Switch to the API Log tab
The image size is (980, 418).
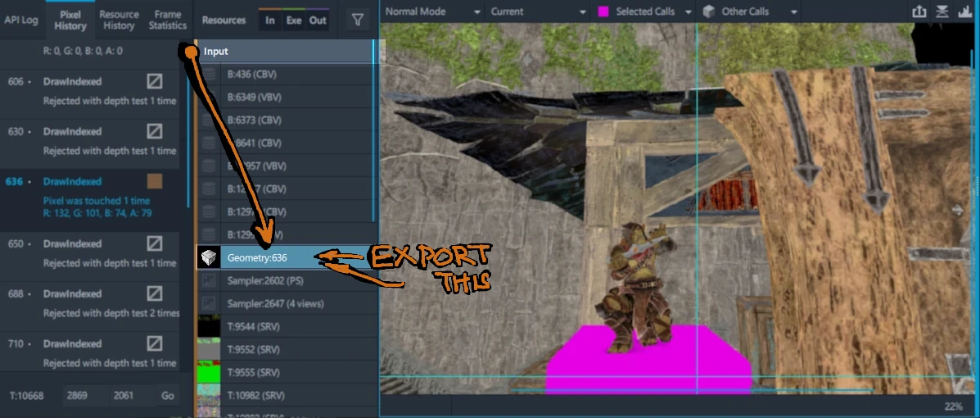tap(22, 20)
